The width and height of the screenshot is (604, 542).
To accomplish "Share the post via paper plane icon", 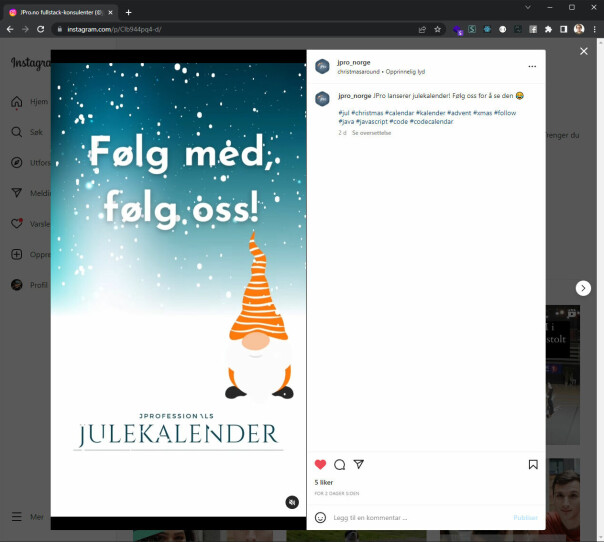I will (359, 464).
